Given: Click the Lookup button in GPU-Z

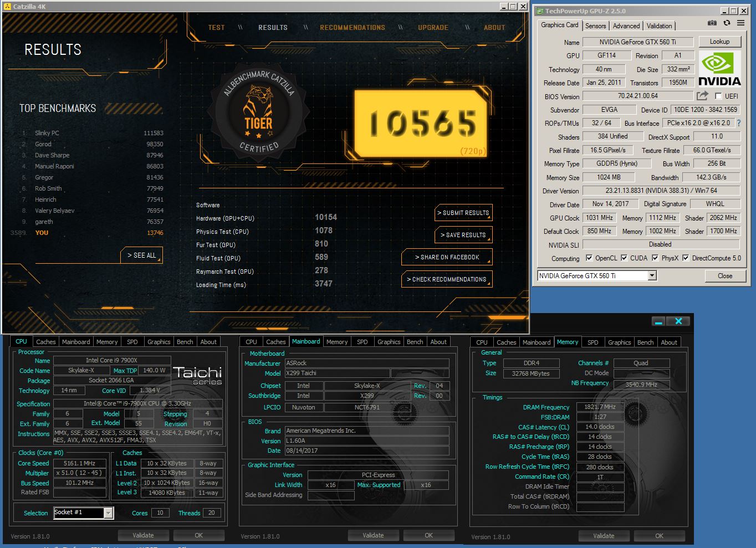Looking at the screenshot, I should point(719,42).
